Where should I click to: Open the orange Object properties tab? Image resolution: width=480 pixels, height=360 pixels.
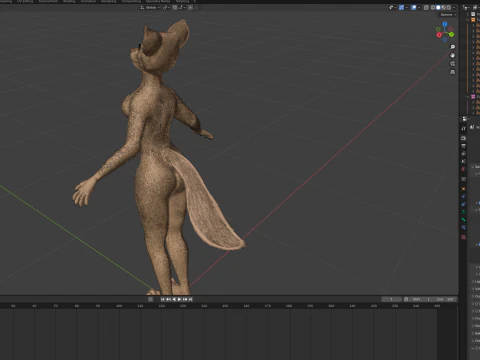463,189
